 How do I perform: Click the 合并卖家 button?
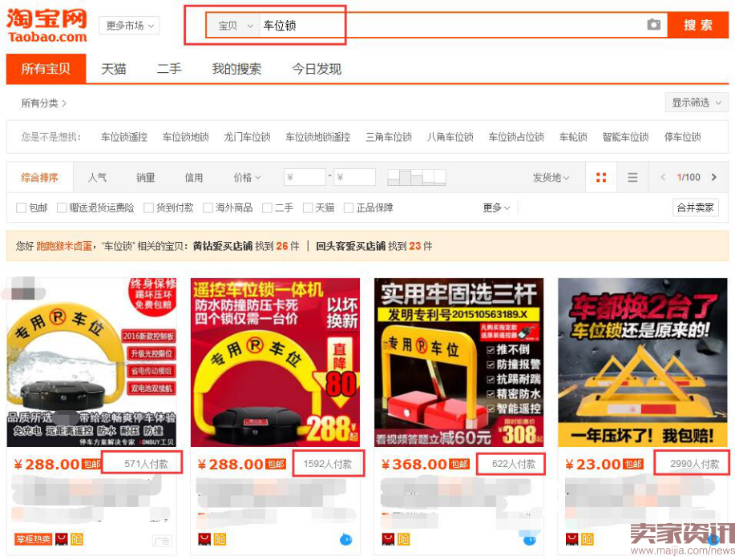(x=695, y=207)
